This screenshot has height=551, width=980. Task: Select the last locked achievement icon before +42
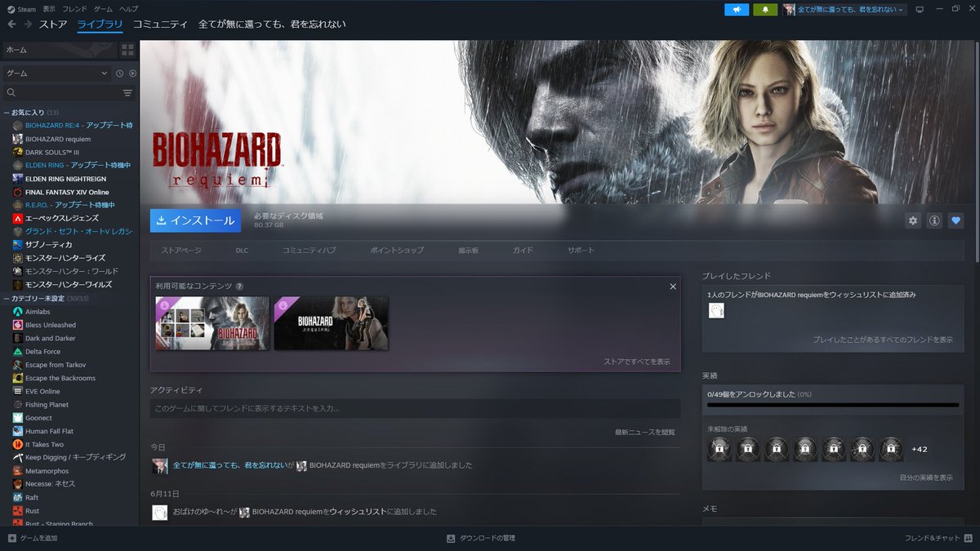[891, 449]
